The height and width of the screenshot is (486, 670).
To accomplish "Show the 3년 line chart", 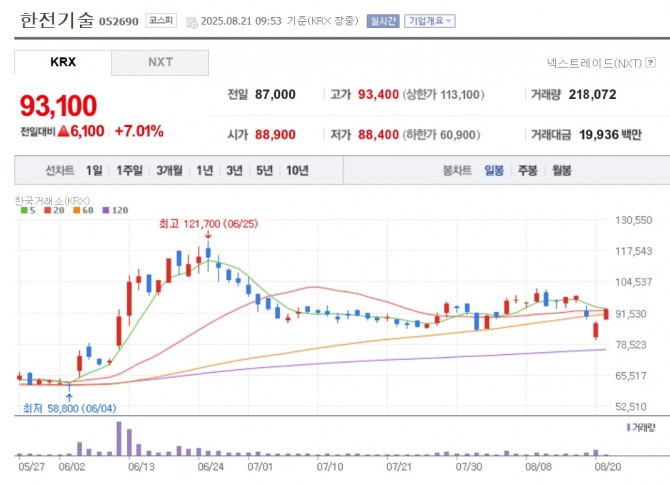I will click(234, 170).
